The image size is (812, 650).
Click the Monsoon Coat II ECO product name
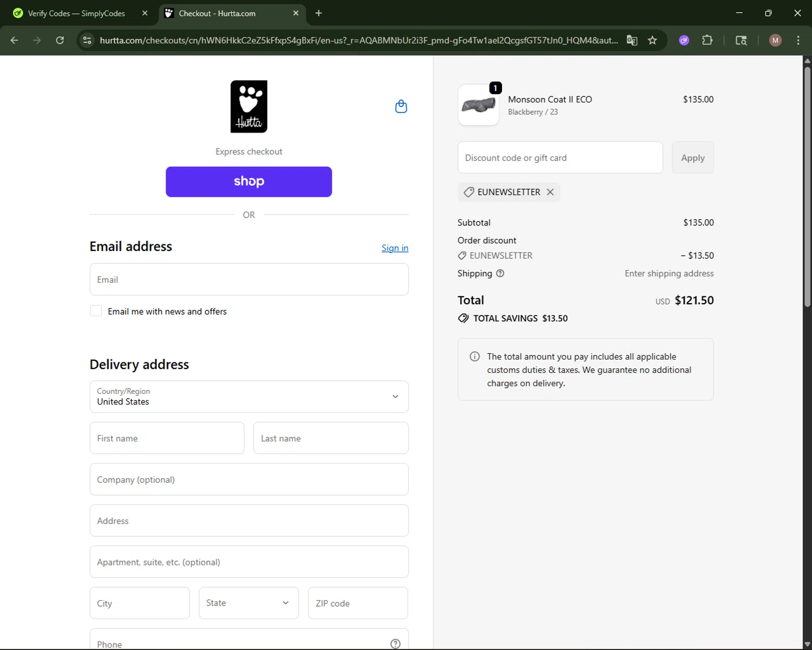pos(550,99)
